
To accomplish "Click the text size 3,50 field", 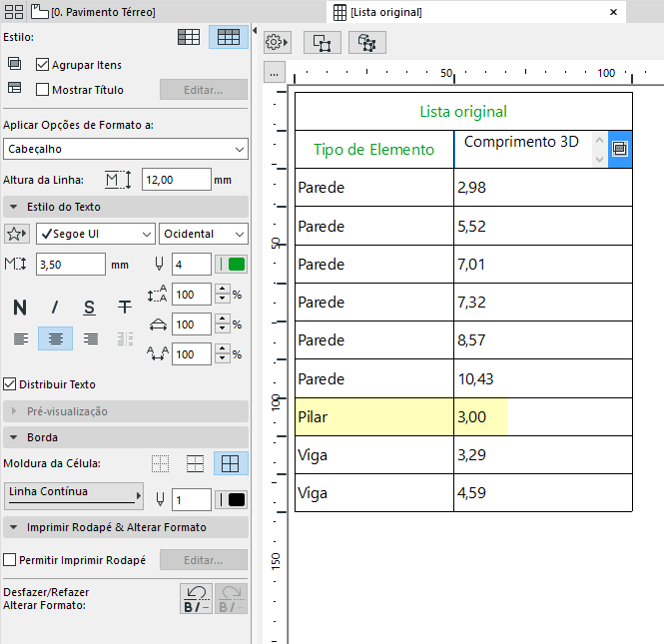I will pos(71,265).
